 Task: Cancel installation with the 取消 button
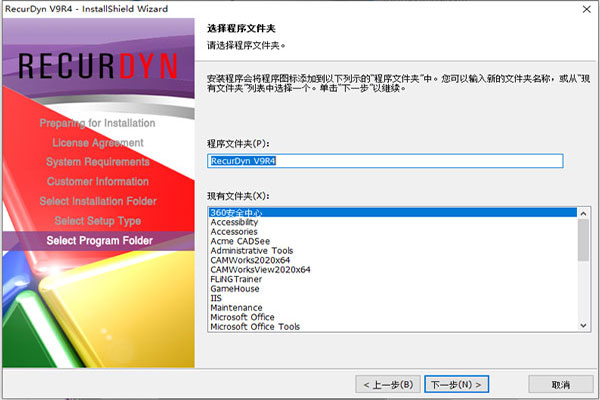[x=561, y=384]
